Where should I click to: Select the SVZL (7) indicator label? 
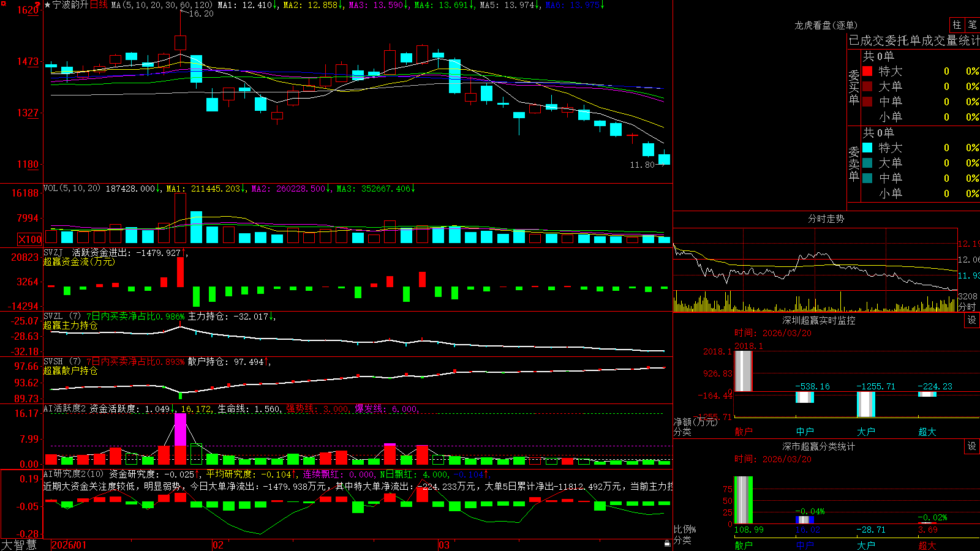(x=62, y=317)
